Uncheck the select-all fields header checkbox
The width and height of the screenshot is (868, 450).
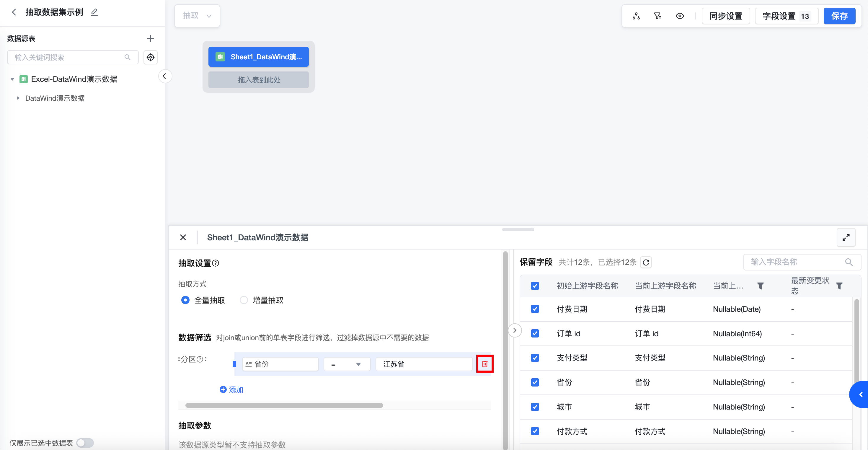[x=535, y=286]
